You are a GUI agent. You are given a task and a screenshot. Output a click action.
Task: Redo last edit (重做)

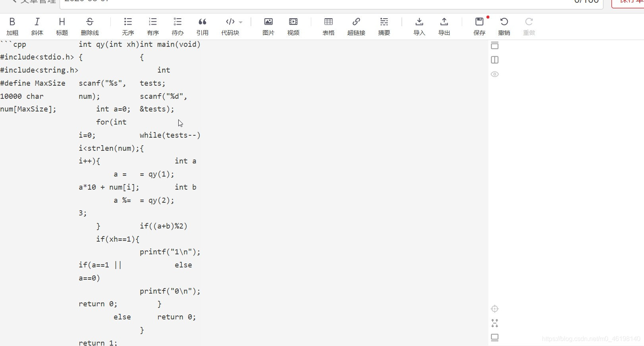pos(529,26)
